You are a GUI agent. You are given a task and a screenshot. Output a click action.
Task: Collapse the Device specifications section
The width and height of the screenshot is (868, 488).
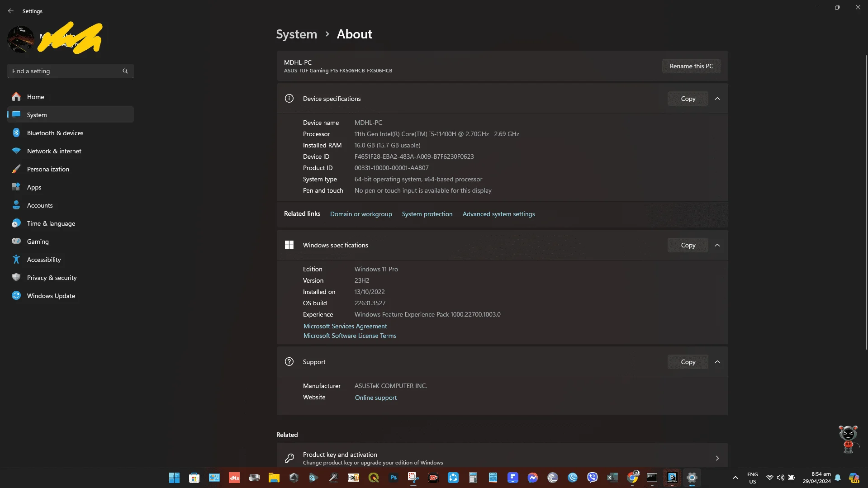coord(717,99)
